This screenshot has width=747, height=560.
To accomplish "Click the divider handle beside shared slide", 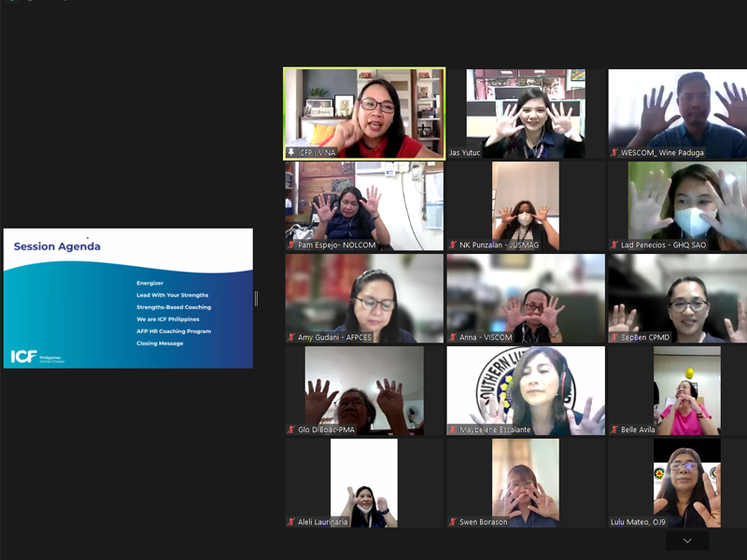I will click(256, 299).
